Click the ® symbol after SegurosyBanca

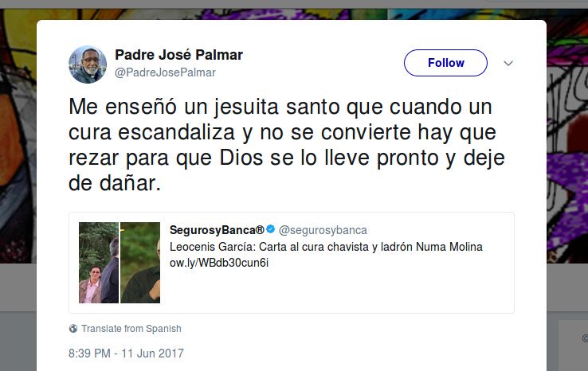pos(261,229)
